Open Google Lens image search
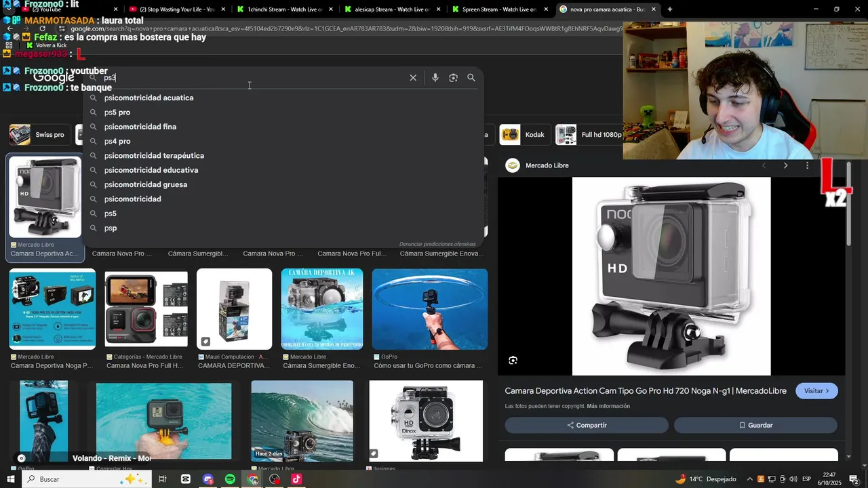 pos(453,78)
